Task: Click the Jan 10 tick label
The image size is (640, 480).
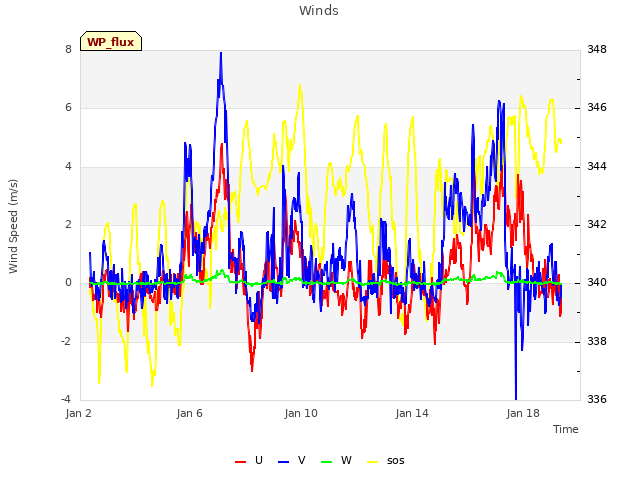Action: click(x=301, y=413)
